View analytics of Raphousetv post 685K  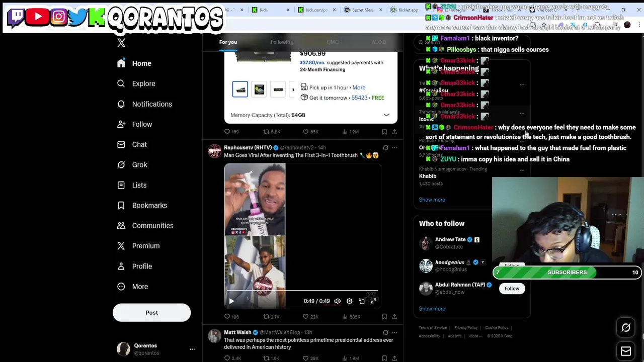351,317
